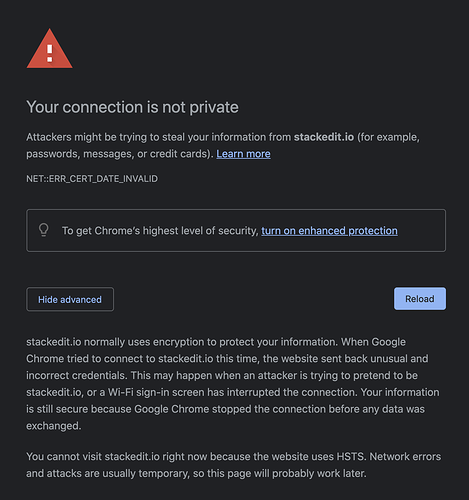The image size is (469, 500).
Task: Follow the turn on enhanced protection link
Action: pos(329,230)
